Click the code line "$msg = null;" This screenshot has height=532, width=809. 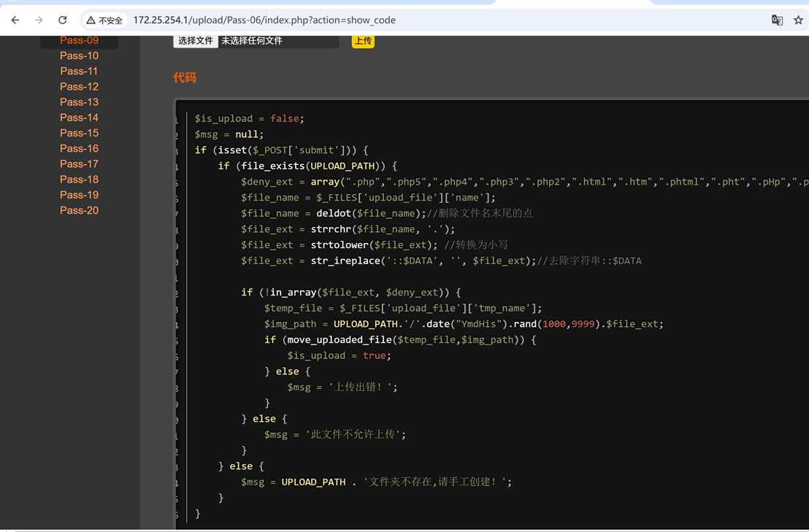click(x=229, y=134)
